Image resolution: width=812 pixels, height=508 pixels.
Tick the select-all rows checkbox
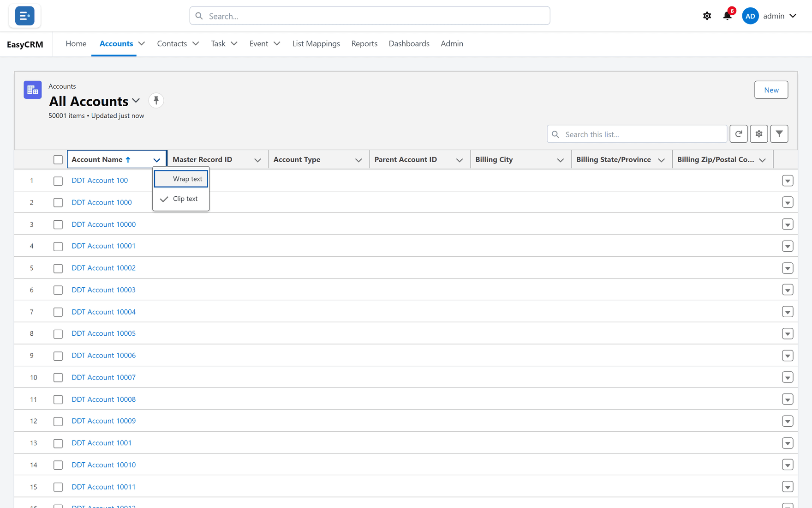(58, 160)
